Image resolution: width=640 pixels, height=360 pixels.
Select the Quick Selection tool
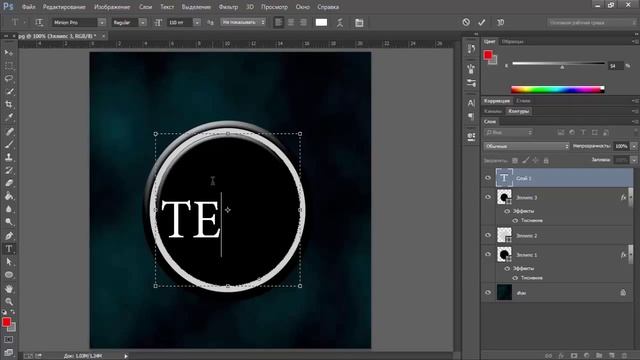[9, 91]
